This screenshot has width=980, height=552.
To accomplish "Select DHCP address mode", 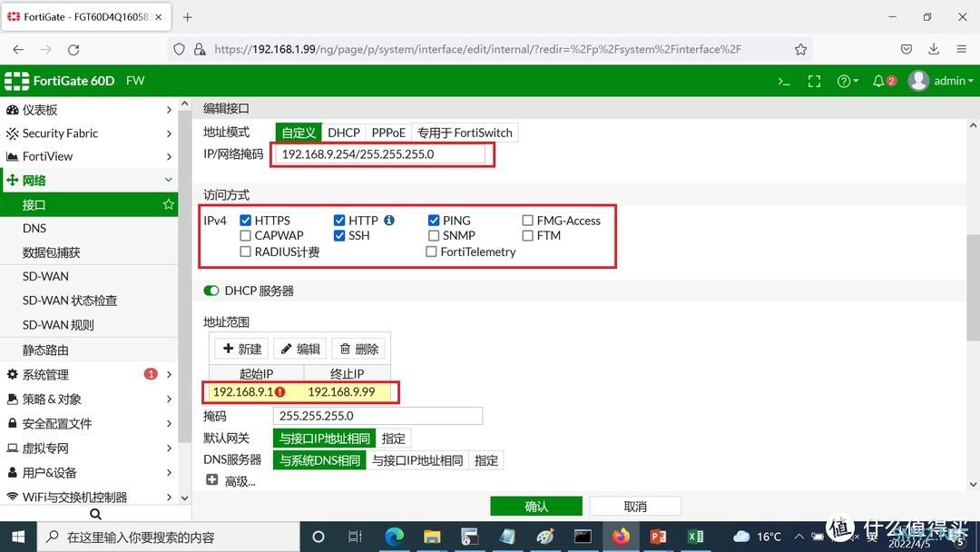I will [x=344, y=133].
